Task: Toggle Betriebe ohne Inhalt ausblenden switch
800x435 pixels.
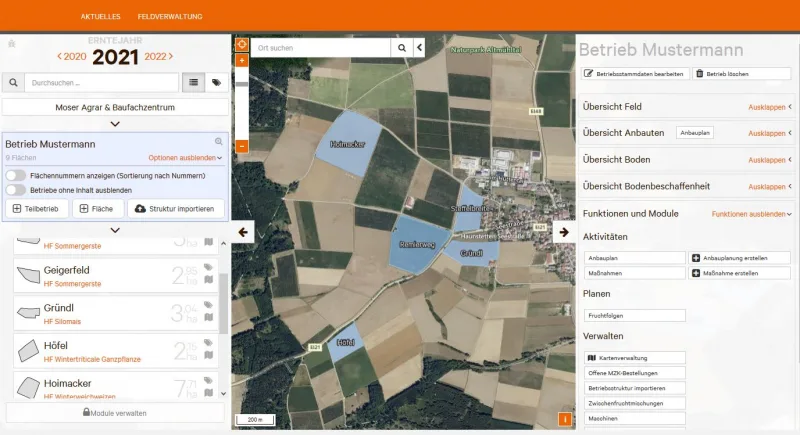Action: click(16, 190)
